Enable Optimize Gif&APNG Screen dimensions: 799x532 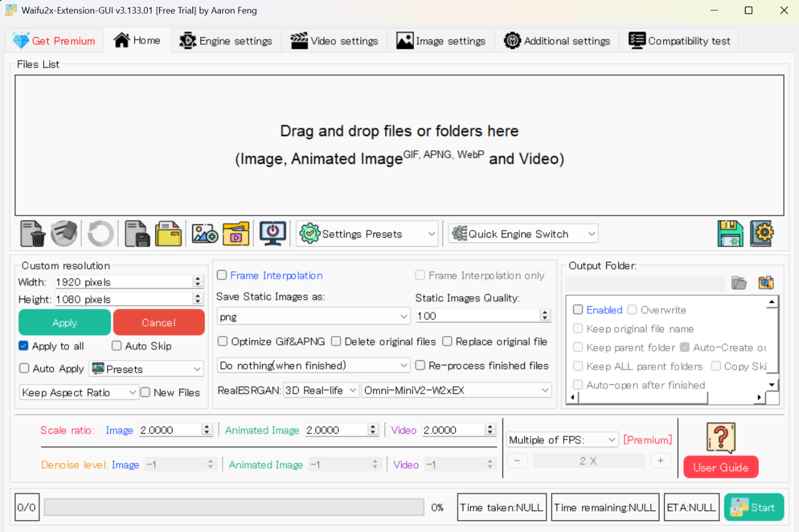[x=223, y=341]
